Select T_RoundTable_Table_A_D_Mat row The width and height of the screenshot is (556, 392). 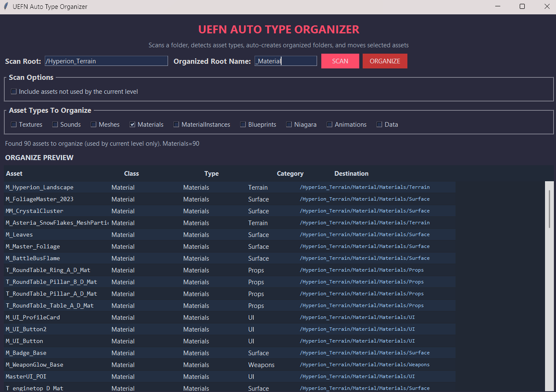pos(230,305)
